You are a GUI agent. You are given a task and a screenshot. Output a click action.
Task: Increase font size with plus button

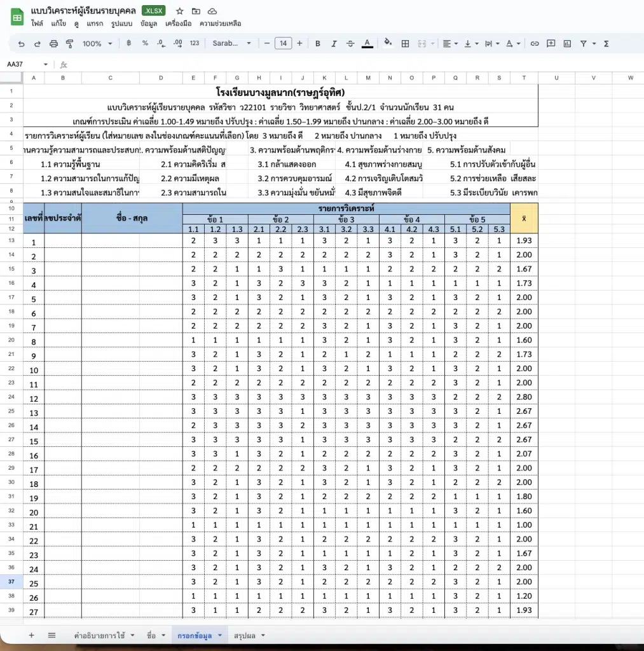tap(299, 43)
